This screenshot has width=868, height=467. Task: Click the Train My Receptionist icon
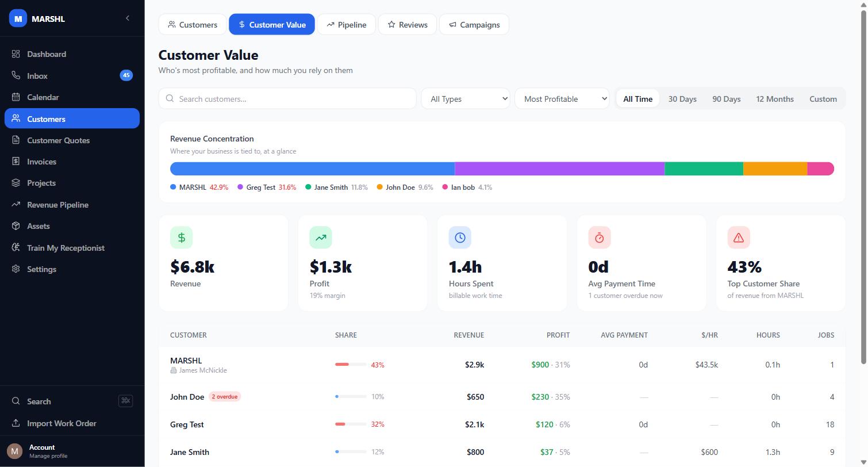point(16,248)
